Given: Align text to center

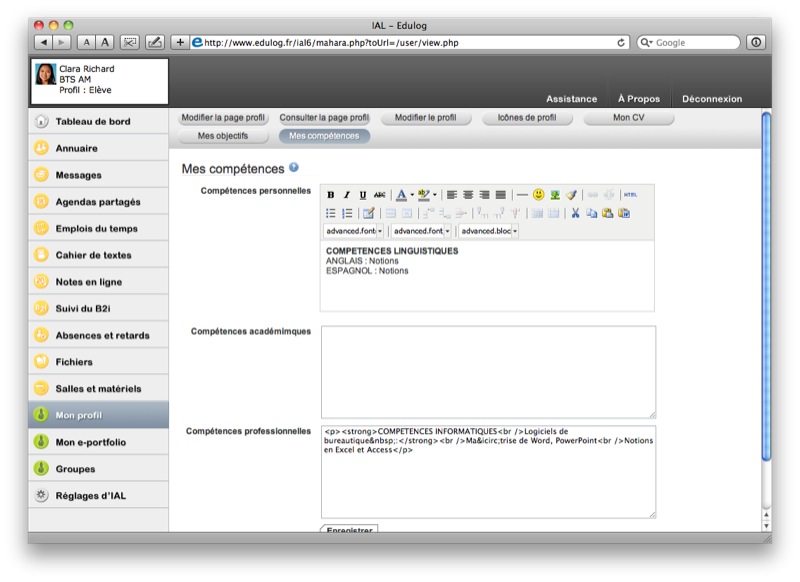Looking at the screenshot, I should tap(468, 195).
